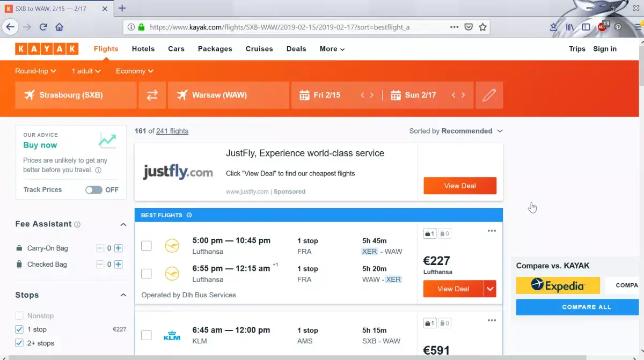Image resolution: width=644 pixels, height=360 pixels.
Task: Open Trips link
Action: coord(577,49)
